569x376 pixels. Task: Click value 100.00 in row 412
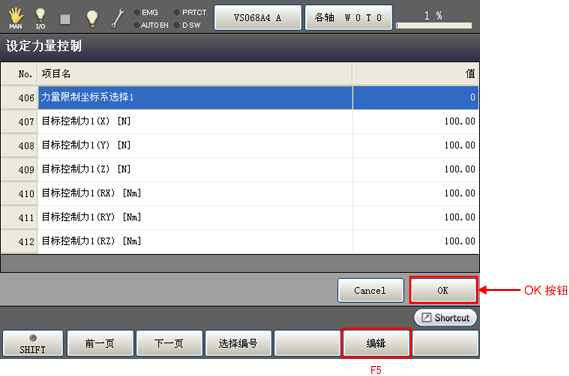pos(416,241)
